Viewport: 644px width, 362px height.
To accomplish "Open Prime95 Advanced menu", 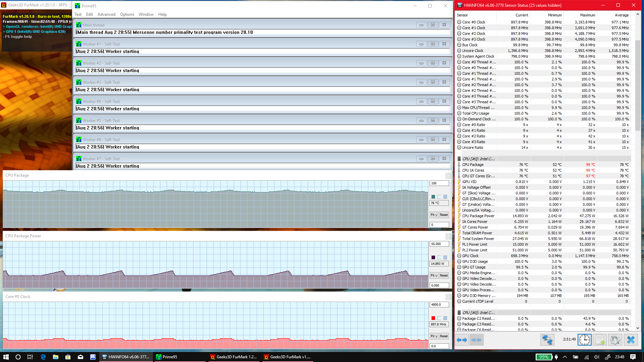I will (x=106, y=14).
